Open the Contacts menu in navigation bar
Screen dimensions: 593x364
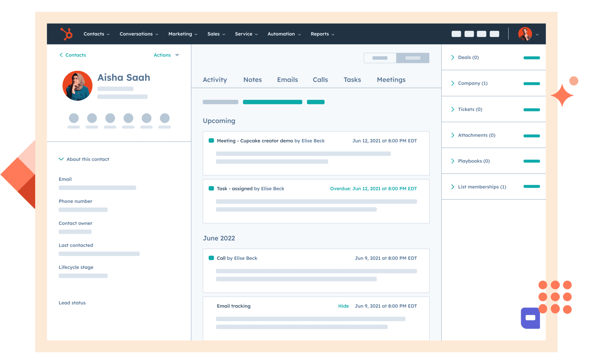(x=96, y=34)
